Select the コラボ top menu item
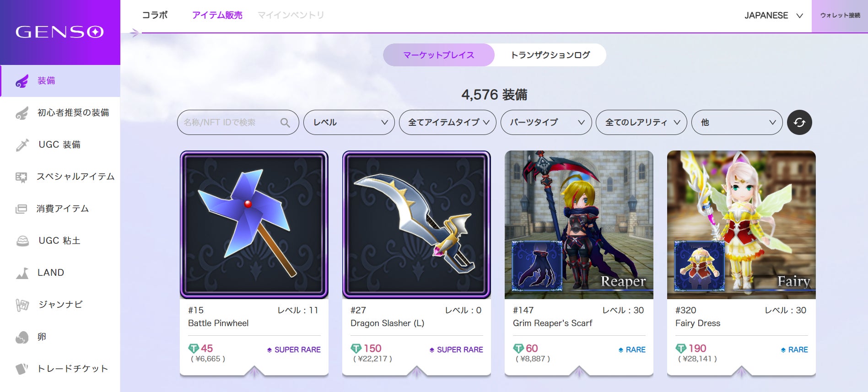The width and height of the screenshot is (868, 392). pos(155,15)
